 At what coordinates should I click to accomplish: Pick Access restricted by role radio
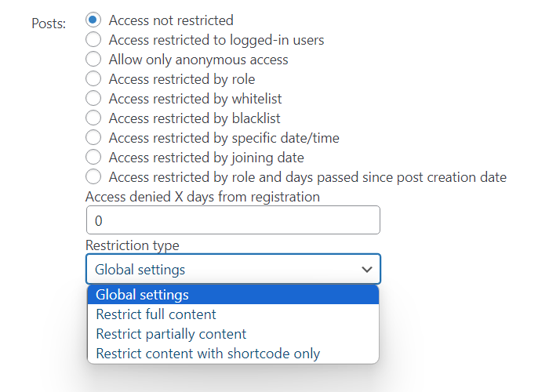coord(93,78)
